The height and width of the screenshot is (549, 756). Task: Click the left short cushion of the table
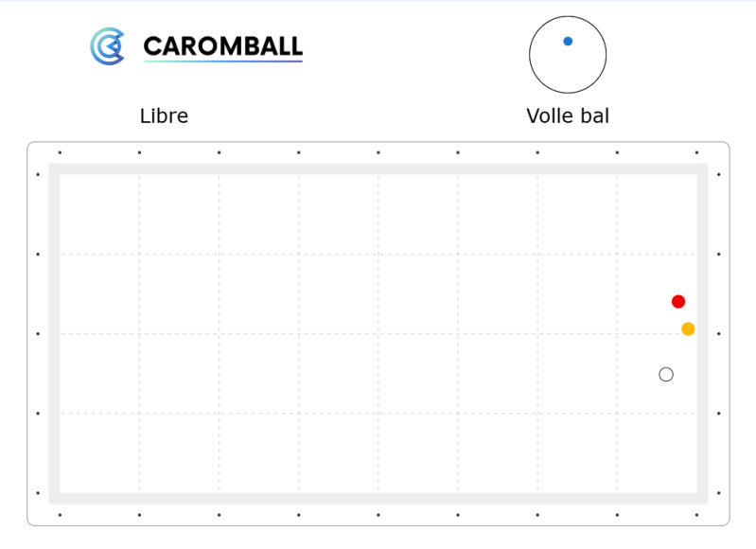pyautogui.click(x=54, y=333)
